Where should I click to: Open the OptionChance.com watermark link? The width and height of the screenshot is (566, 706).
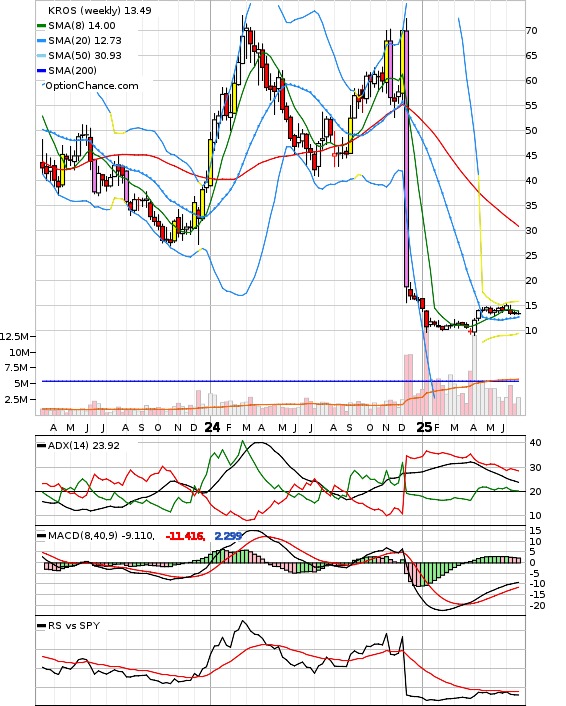coord(92,86)
